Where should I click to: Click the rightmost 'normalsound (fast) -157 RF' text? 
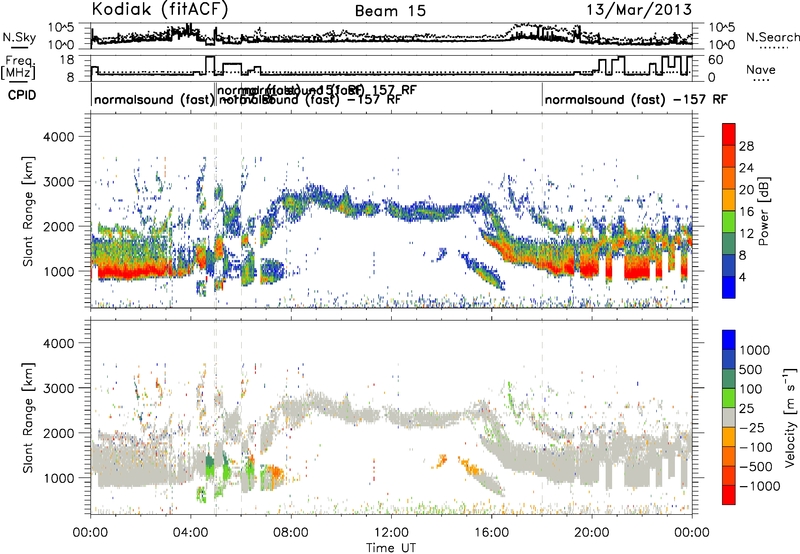click(636, 99)
